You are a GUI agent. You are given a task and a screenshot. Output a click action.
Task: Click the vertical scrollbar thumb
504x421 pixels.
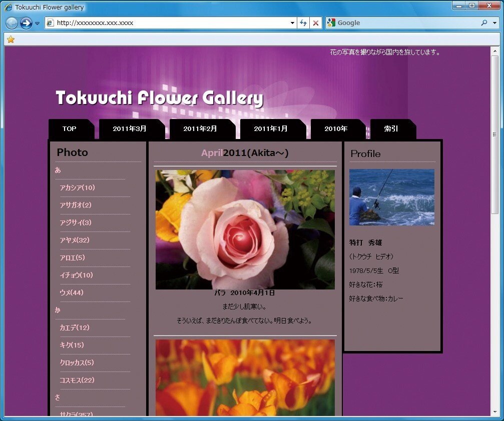pyautogui.click(x=494, y=134)
